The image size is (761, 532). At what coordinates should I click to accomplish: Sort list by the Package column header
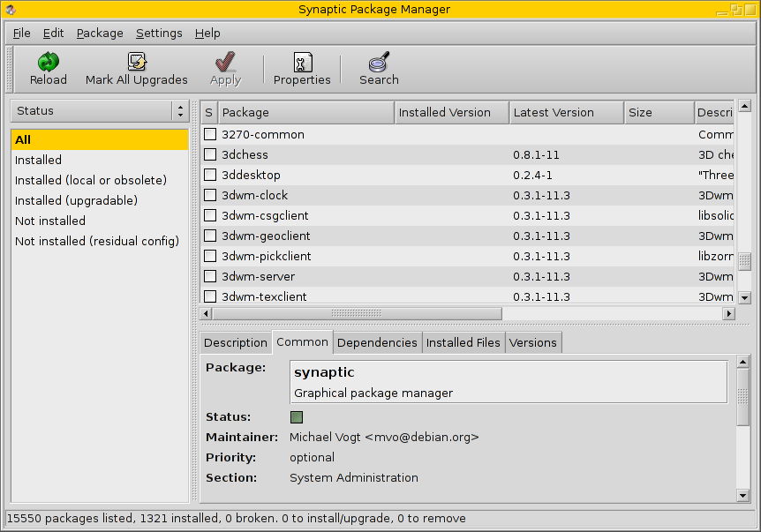(x=305, y=113)
